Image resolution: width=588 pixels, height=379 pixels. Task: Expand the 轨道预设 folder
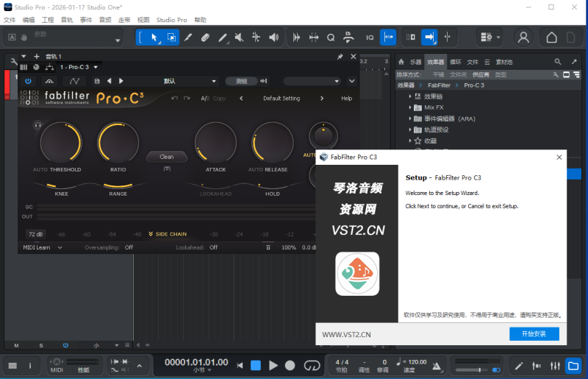(410, 130)
